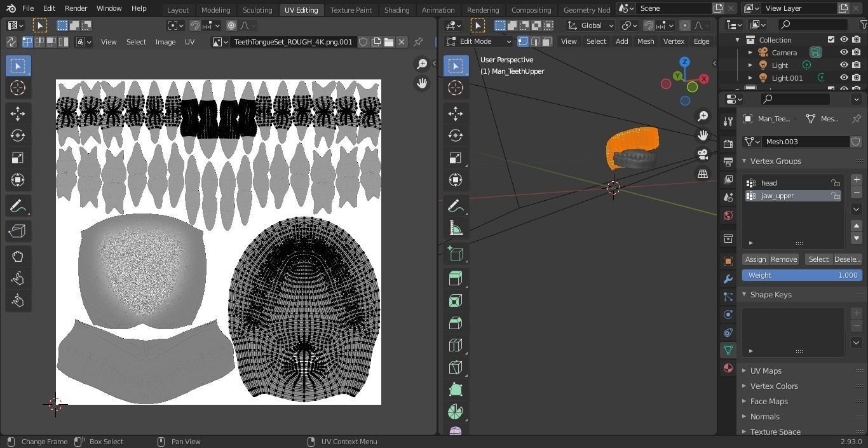Disable Light.001 in renders via camera icon

tap(857, 78)
